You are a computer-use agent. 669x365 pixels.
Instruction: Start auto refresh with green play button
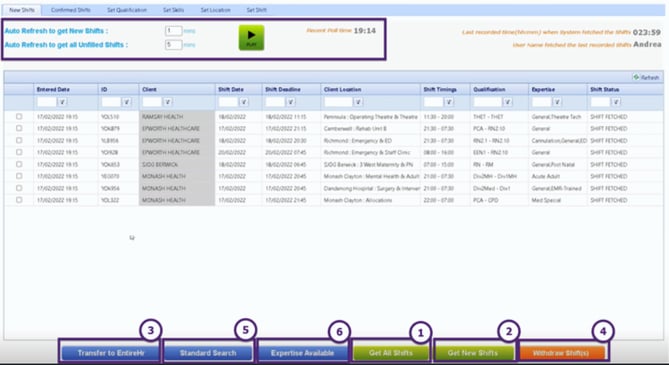[251, 38]
